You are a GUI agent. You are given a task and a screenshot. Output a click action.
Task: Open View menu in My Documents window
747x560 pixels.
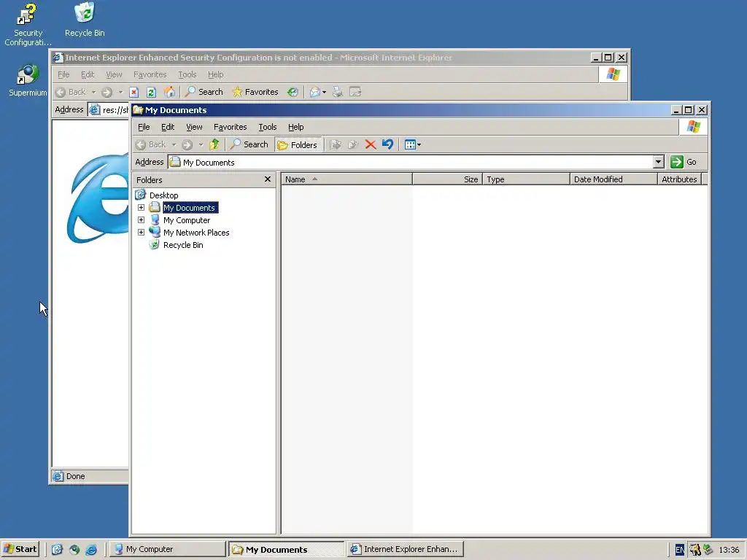(x=194, y=127)
